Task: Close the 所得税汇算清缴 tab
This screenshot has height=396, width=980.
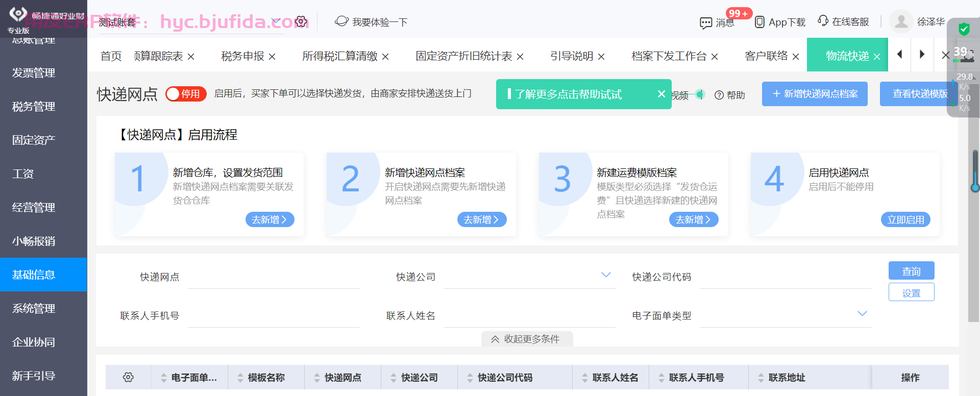Action: click(x=385, y=57)
